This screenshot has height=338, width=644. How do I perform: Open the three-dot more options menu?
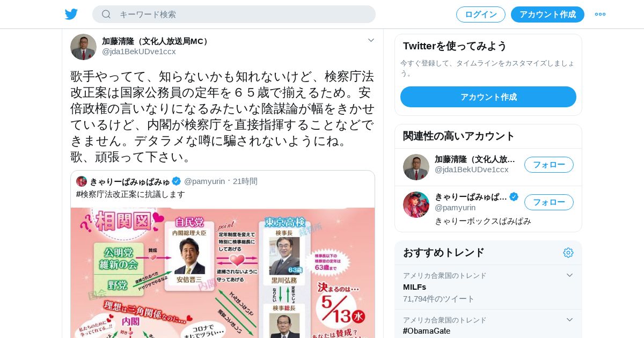tap(600, 14)
